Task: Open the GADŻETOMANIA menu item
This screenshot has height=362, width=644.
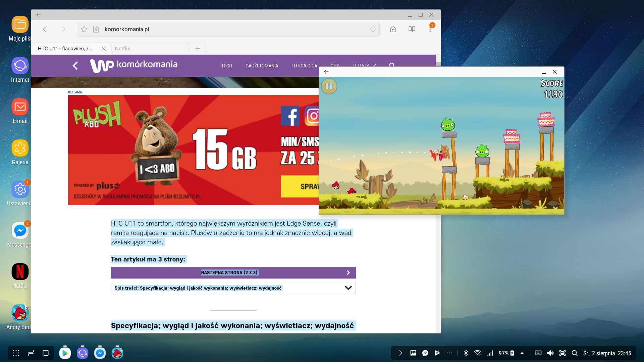Action: pyautogui.click(x=262, y=66)
